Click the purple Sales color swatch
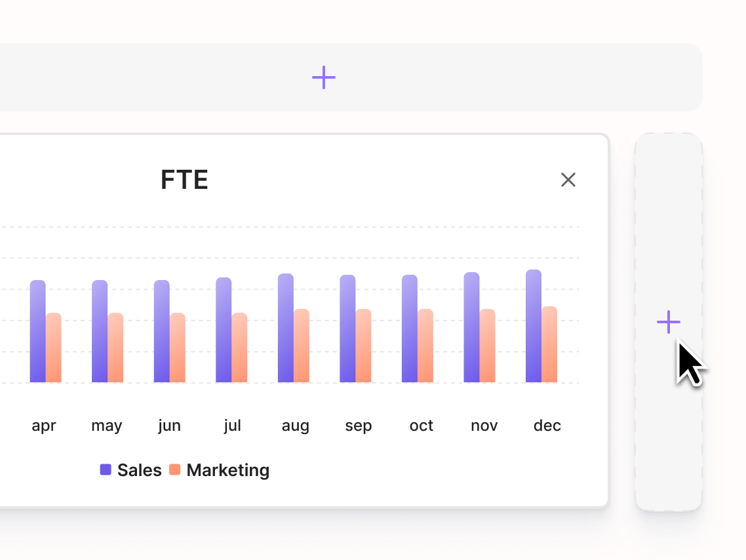This screenshot has height=560, width=746. tap(106, 470)
